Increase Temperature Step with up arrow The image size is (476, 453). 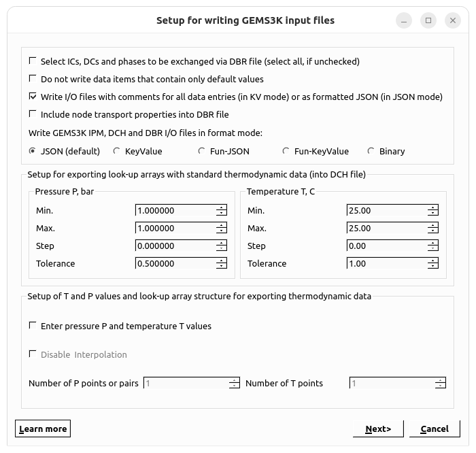[x=433, y=243]
